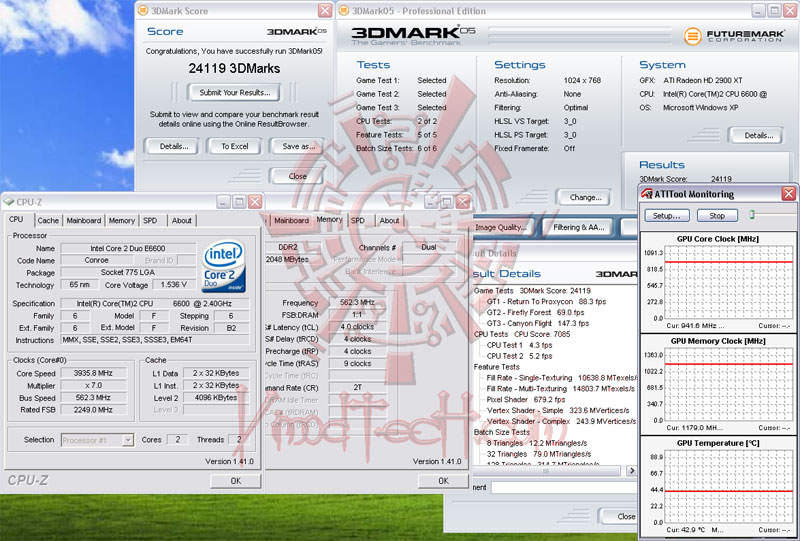Click Submit Your Results button
Image resolution: width=800 pixels, height=541 pixels.
(x=234, y=92)
